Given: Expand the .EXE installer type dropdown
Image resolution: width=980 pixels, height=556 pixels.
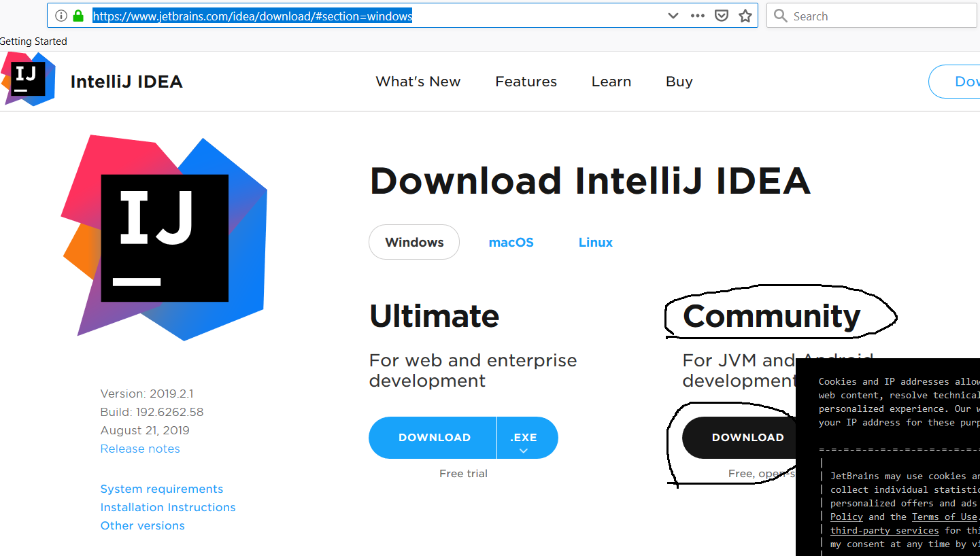Looking at the screenshot, I should (527, 438).
